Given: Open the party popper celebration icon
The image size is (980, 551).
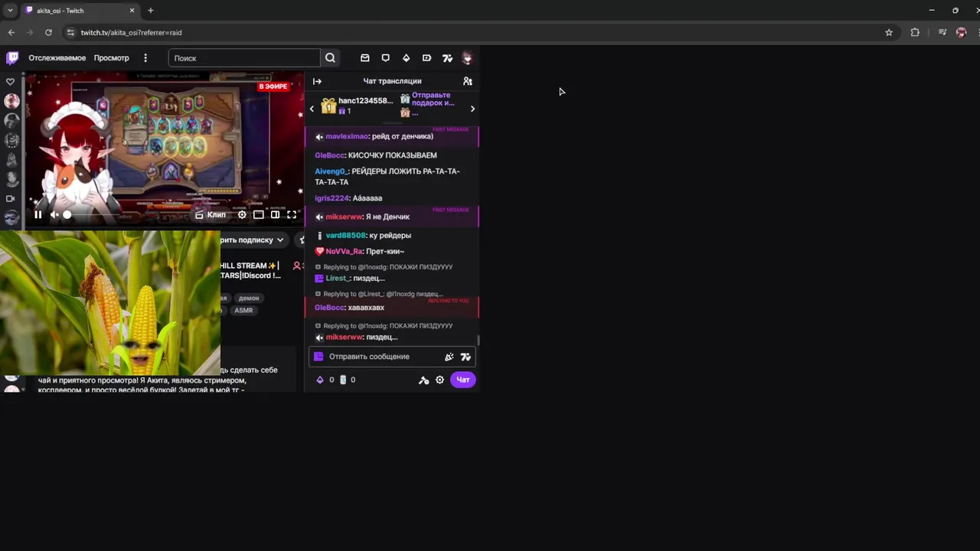Looking at the screenshot, I should point(449,357).
